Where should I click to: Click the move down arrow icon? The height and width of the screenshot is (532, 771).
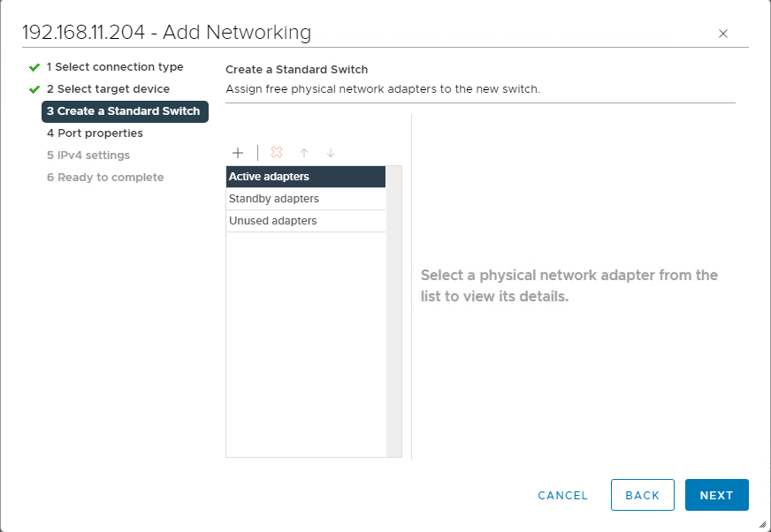pos(331,153)
